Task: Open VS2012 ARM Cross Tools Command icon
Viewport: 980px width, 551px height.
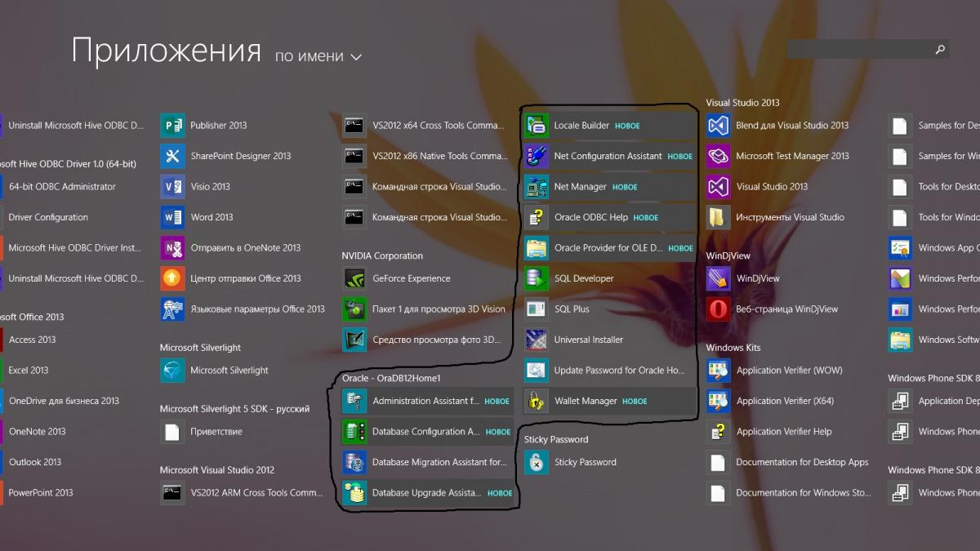Action: (x=172, y=493)
